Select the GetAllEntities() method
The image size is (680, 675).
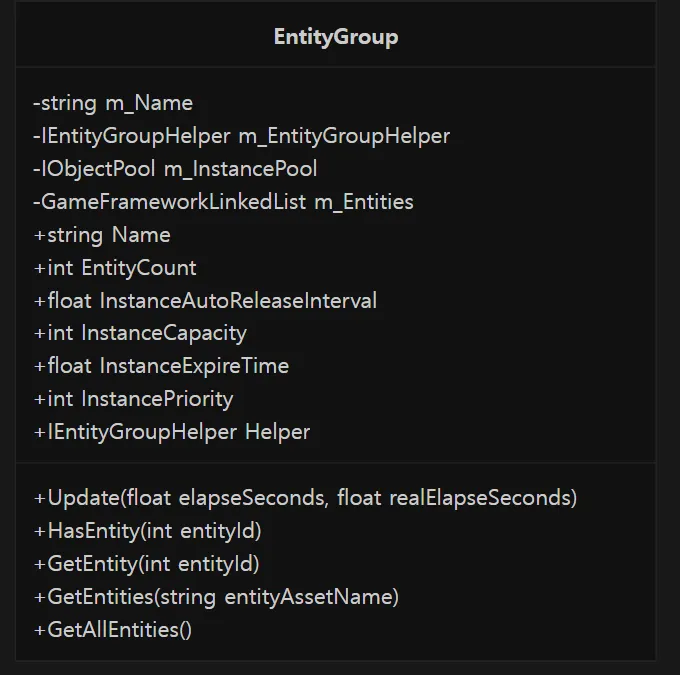tap(112, 630)
